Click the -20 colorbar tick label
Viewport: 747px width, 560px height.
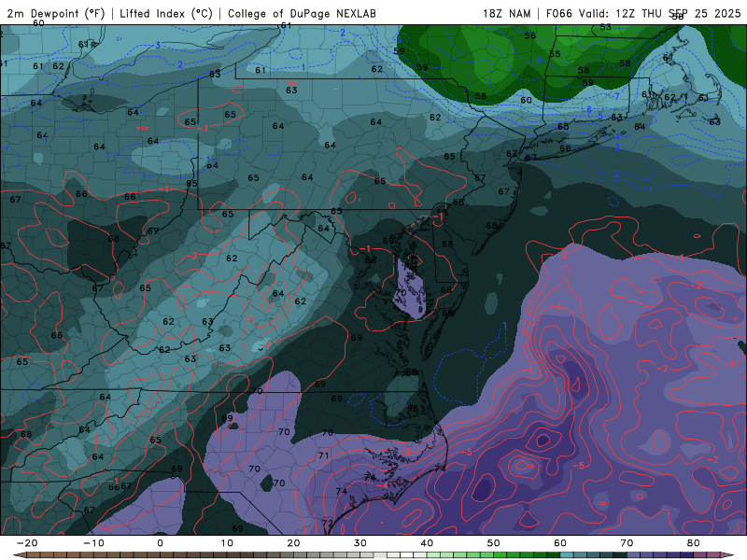click(27, 543)
